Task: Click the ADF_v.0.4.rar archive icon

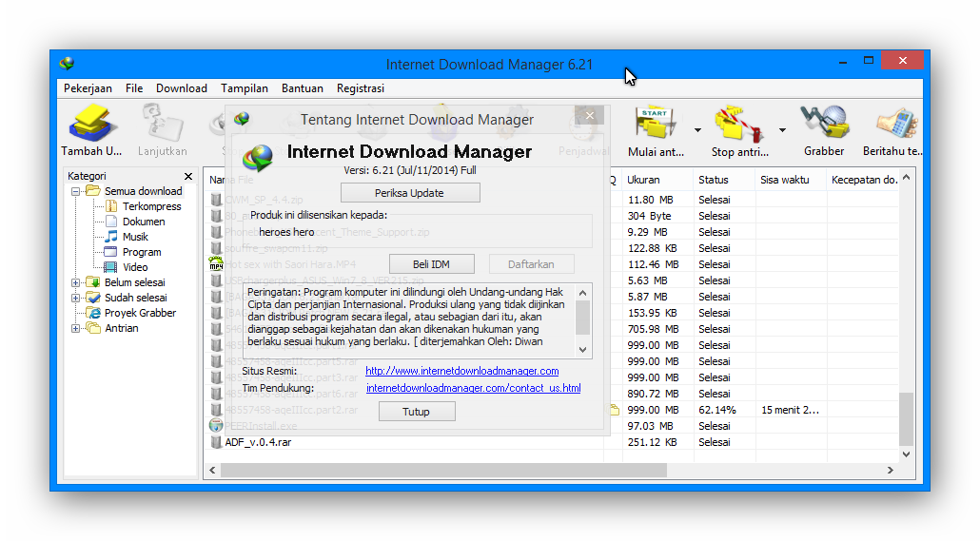Action: tap(216, 442)
